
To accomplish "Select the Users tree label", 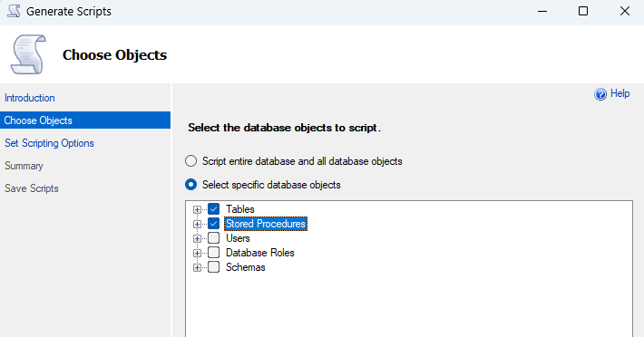I will (238, 238).
